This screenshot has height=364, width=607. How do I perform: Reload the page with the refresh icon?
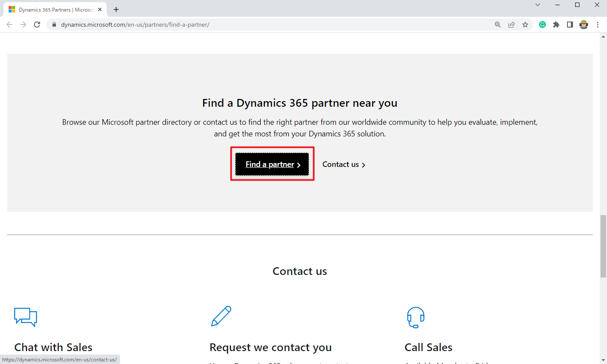(x=37, y=25)
